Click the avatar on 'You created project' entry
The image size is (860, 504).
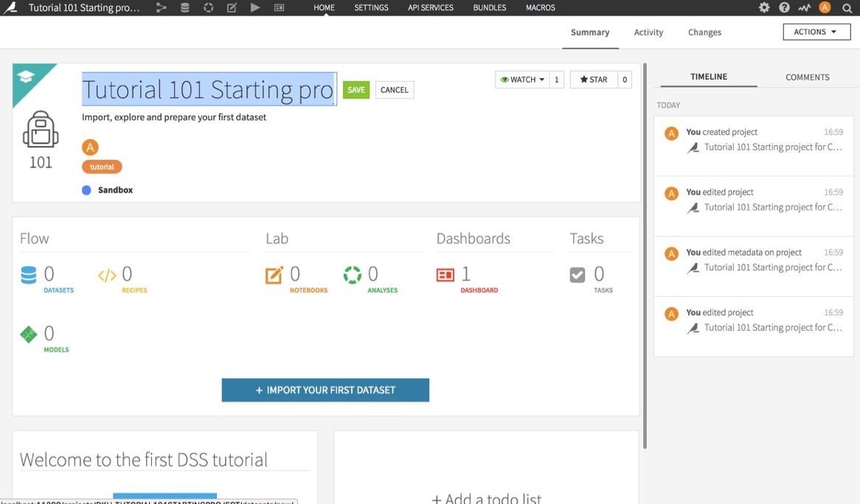pyautogui.click(x=671, y=133)
